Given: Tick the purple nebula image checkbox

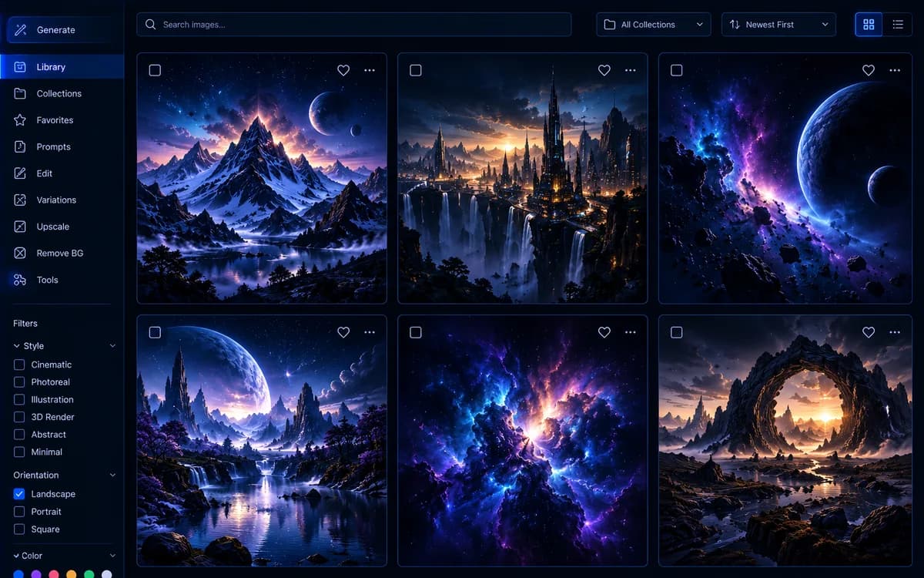Looking at the screenshot, I should 416,332.
